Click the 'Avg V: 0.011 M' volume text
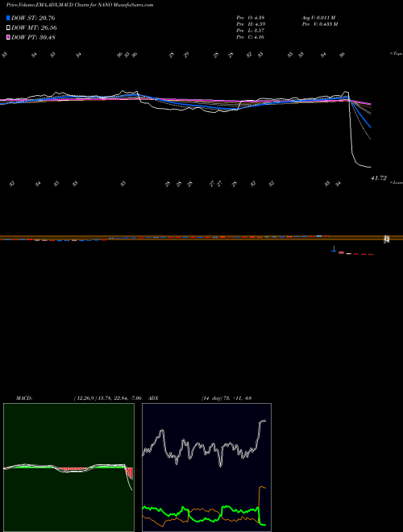Viewport: 403px width, 532px height. pos(318,18)
